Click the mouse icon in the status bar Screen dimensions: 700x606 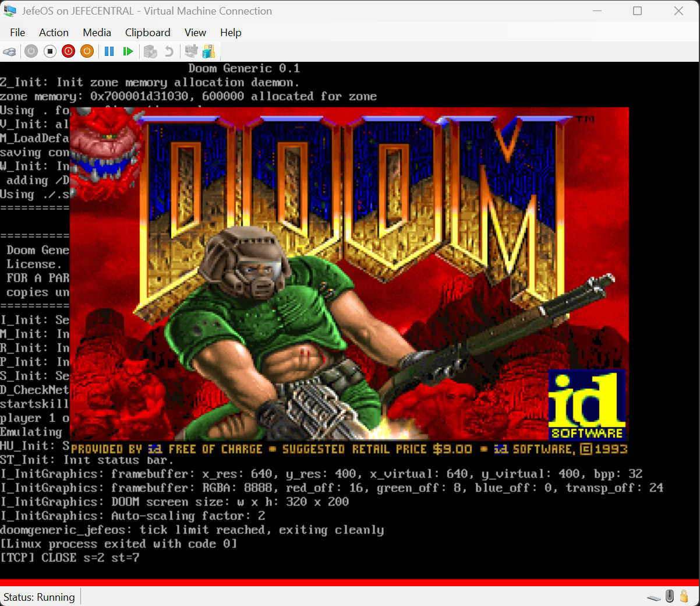point(670,596)
